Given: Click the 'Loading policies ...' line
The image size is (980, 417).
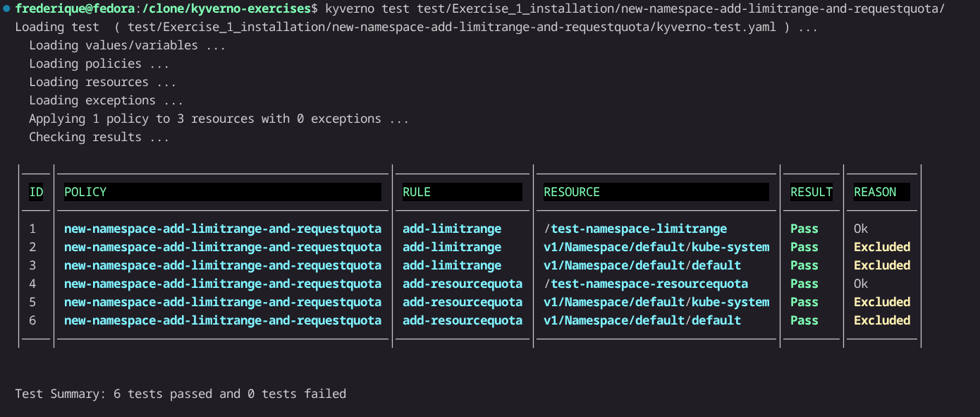Looking at the screenshot, I should click(x=99, y=64).
